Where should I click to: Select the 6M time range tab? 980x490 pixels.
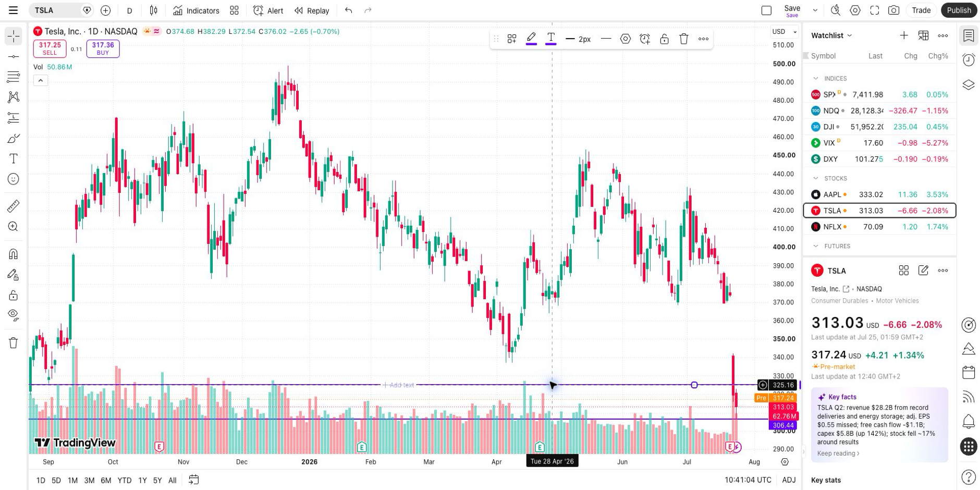(x=106, y=481)
